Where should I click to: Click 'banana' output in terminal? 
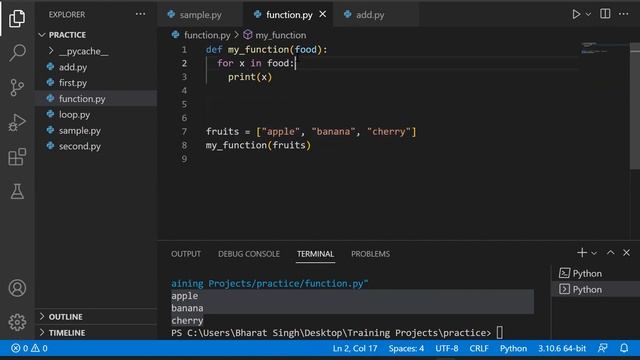tap(187, 308)
